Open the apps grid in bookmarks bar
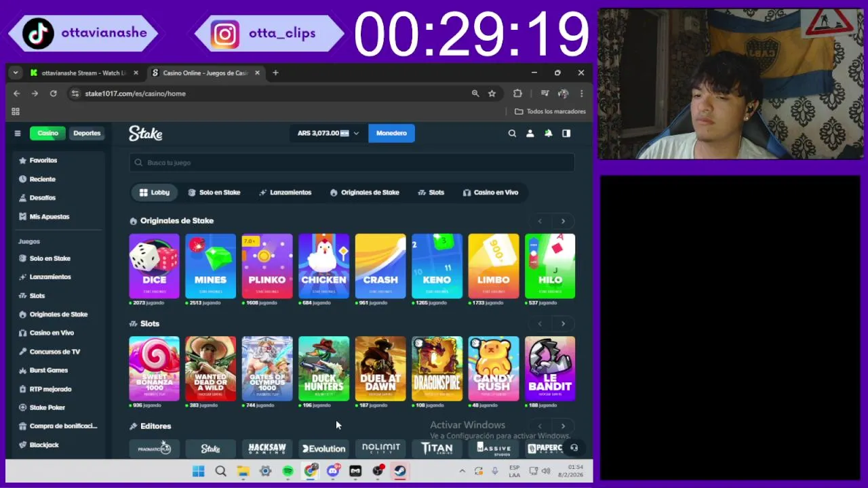Screen dimensions: 868x488 pos(16,111)
